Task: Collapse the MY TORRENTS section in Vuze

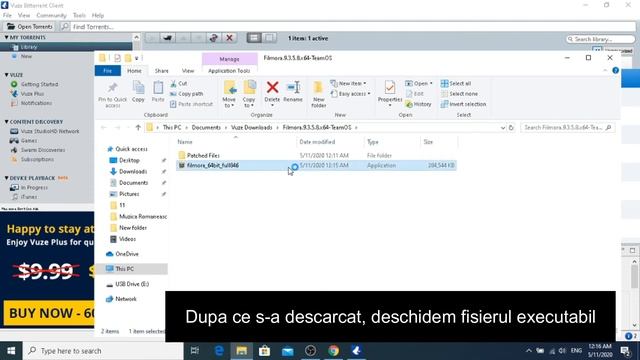Action: click(7, 37)
